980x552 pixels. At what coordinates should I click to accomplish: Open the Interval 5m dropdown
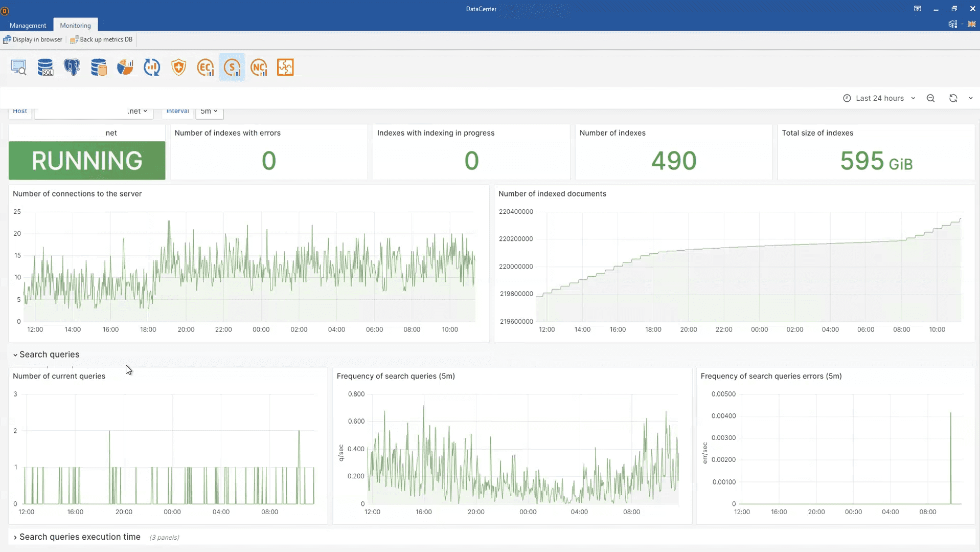click(209, 112)
